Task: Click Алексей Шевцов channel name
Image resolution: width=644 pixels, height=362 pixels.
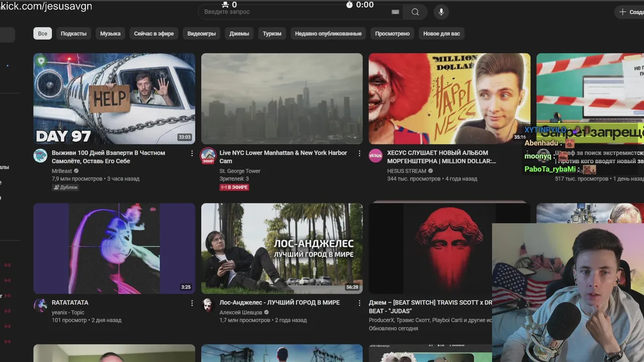Action: point(240,312)
